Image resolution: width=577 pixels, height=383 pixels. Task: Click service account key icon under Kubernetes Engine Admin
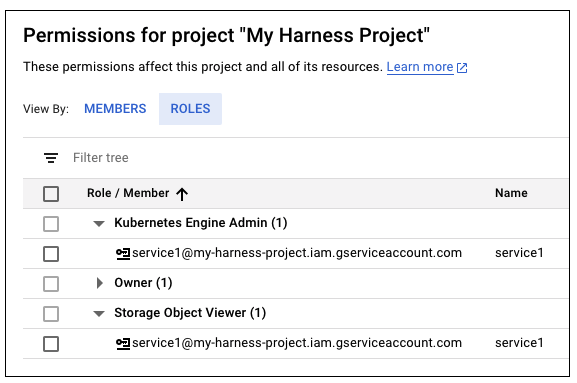[123, 253]
